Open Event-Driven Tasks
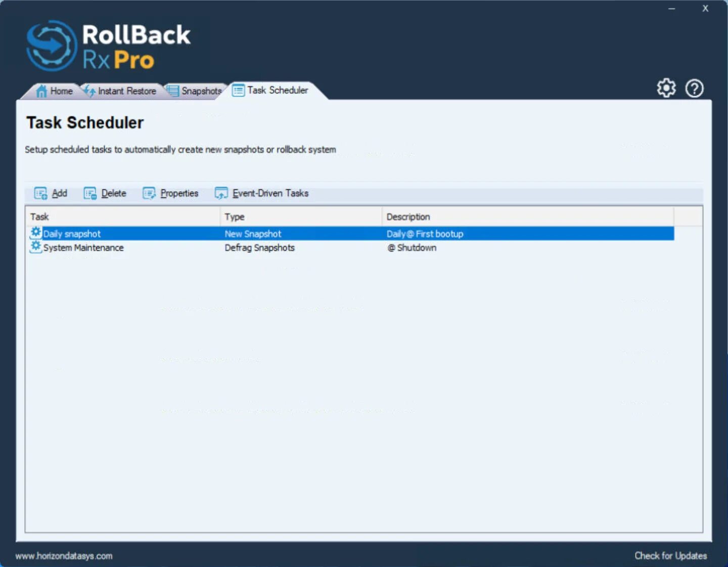Image resolution: width=728 pixels, height=567 pixels. click(x=262, y=193)
